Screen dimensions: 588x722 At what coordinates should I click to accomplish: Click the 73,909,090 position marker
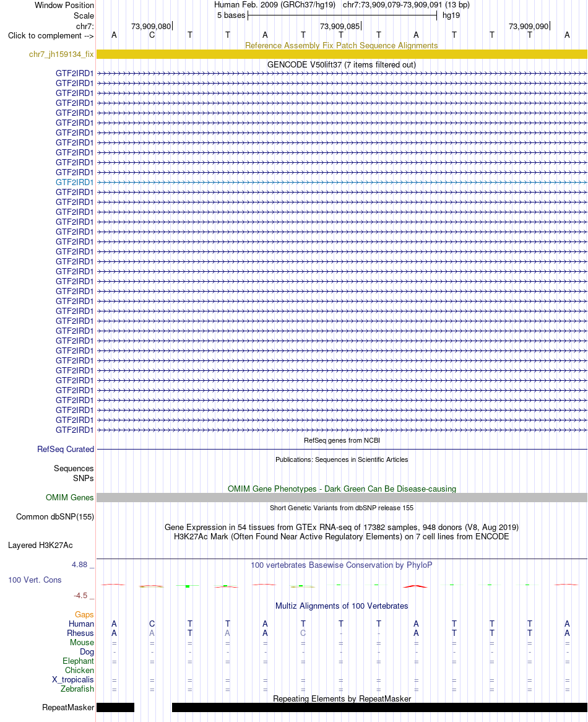529,26
